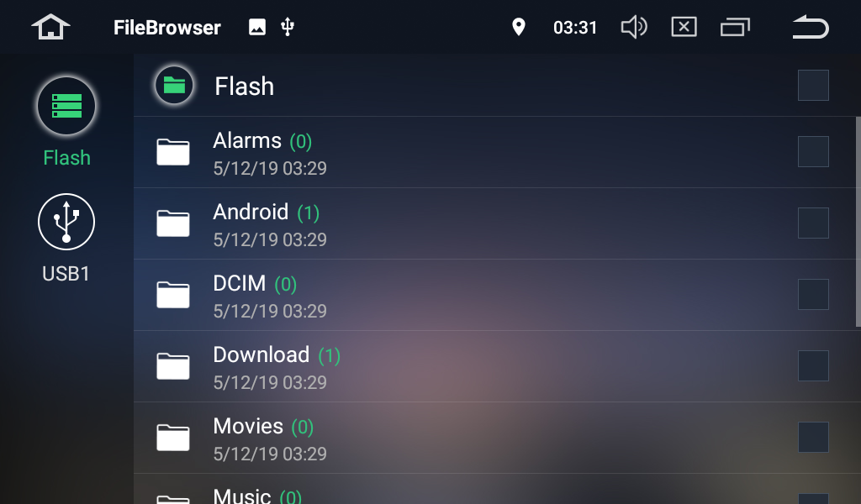Check the Alarms folder checkbox

tap(813, 151)
